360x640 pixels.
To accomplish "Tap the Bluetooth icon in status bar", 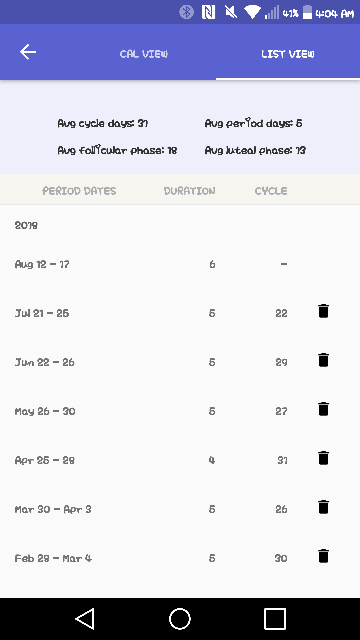I will point(187,12).
